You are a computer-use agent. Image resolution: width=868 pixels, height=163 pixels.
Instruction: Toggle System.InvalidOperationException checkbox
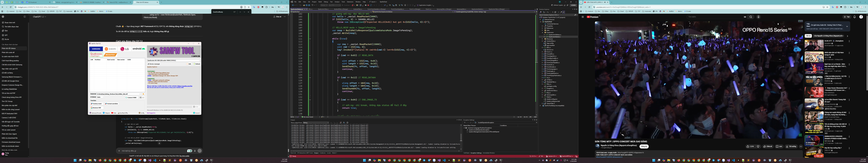[x=467, y=130]
